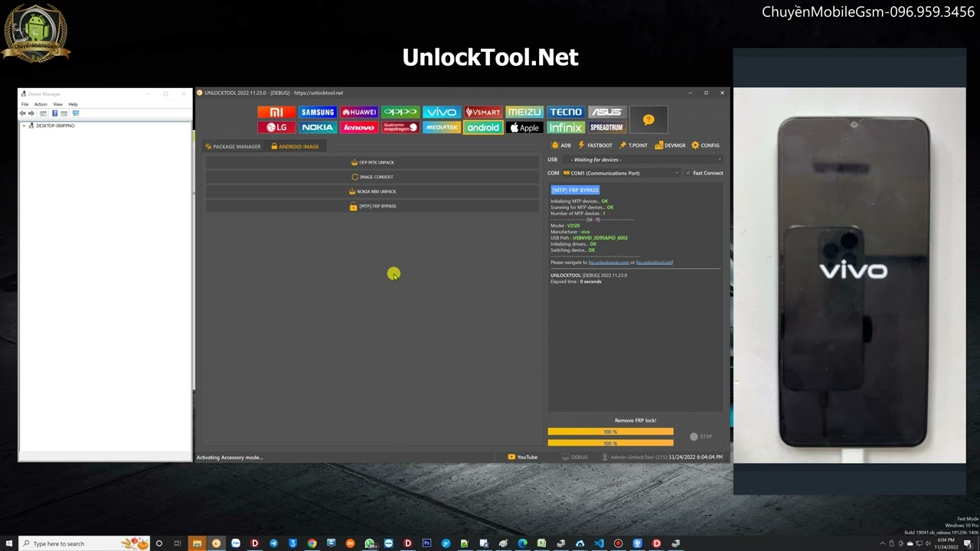Open ADB tools in UnlockTool
The image size is (980, 551).
pyautogui.click(x=561, y=145)
